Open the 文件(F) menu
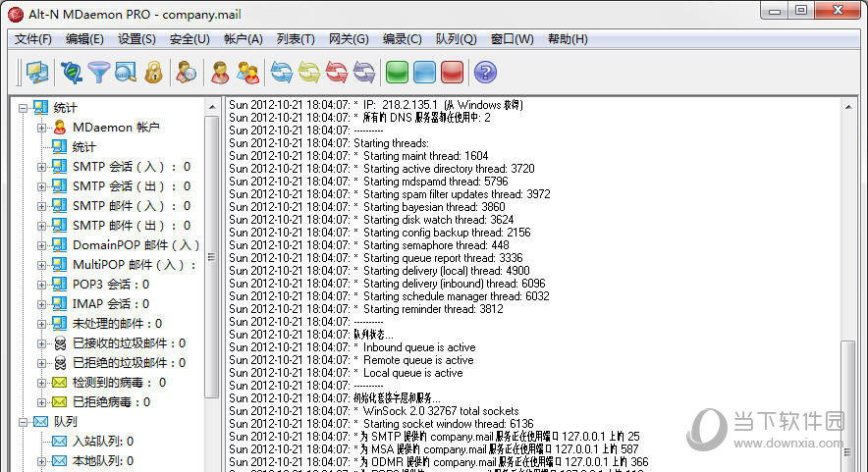This screenshot has height=472, width=868. point(33,39)
